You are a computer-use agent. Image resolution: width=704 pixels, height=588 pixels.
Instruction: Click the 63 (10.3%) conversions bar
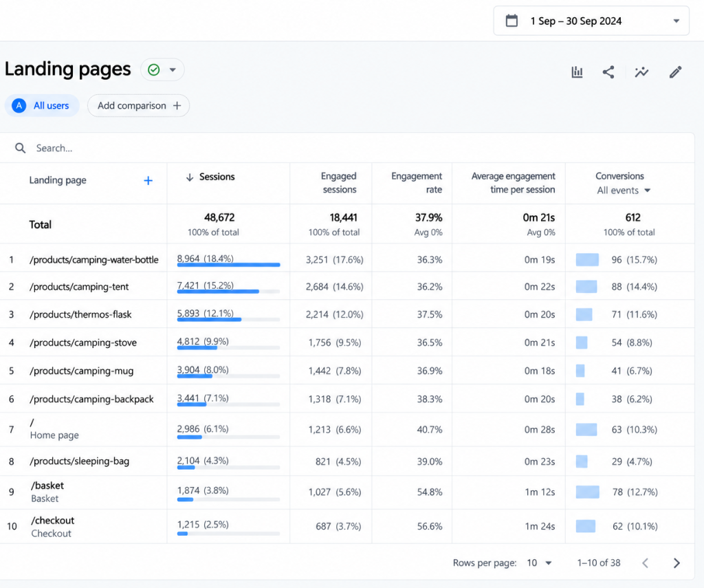(x=586, y=429)
